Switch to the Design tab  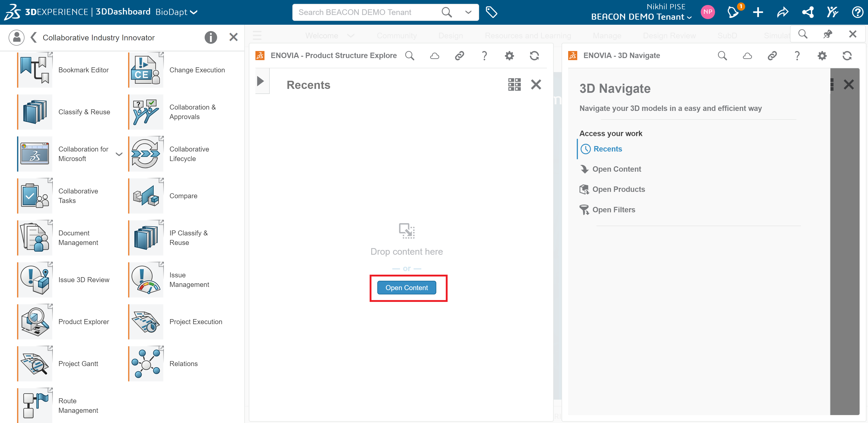[451, 35]
